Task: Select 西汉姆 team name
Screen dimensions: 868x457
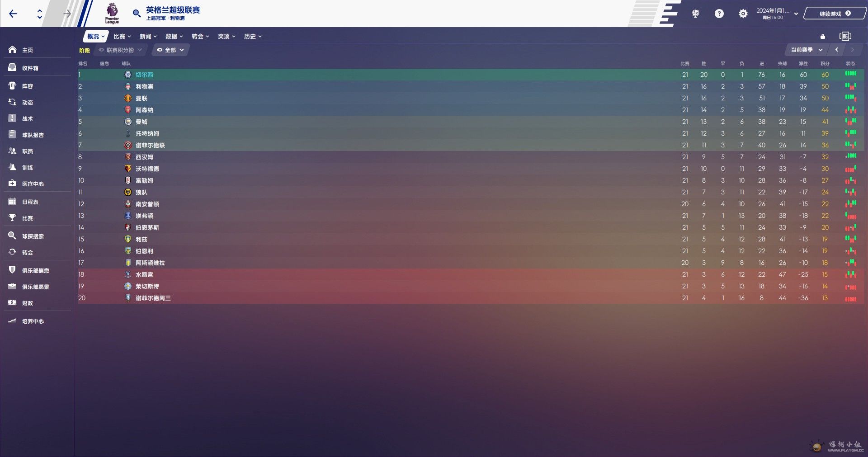Action: coord(144,157)
